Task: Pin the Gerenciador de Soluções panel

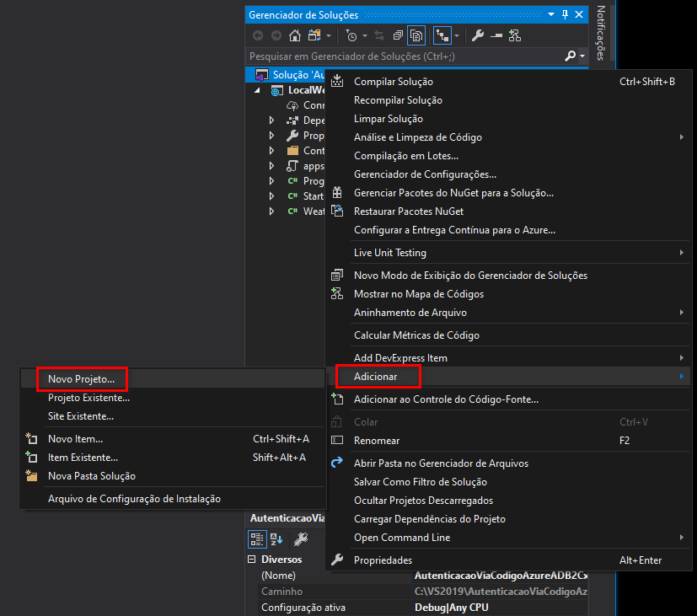Action: tap(565, 15)
